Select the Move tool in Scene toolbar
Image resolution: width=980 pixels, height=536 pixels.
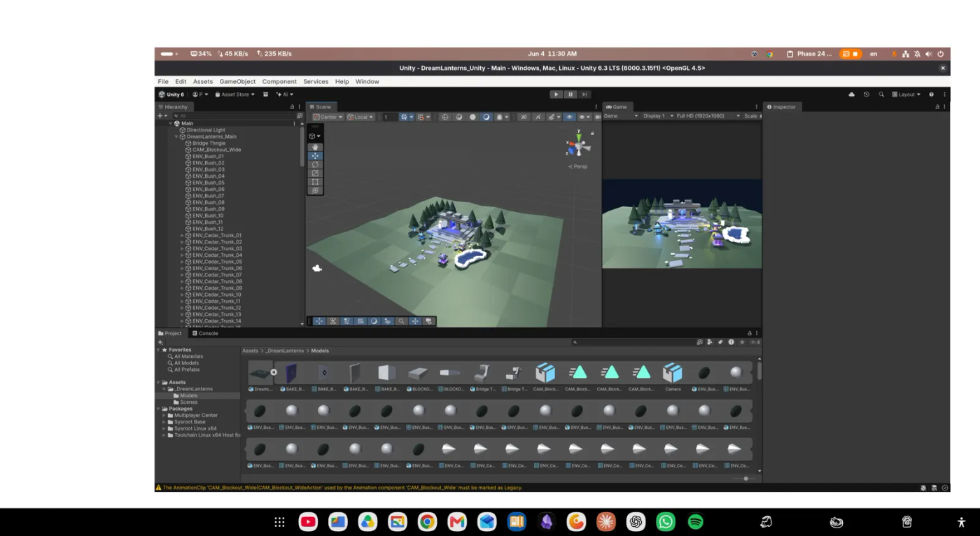(x=315, y=156)
